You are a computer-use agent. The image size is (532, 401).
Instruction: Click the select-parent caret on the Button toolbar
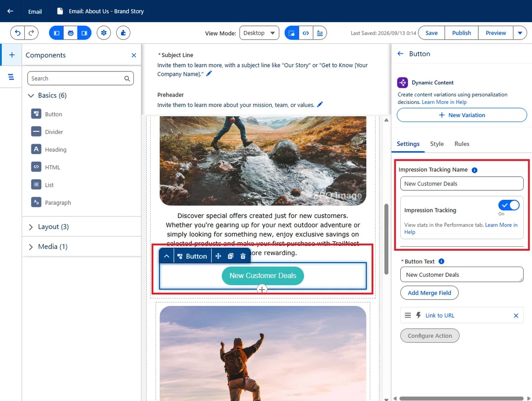[166, 256]
